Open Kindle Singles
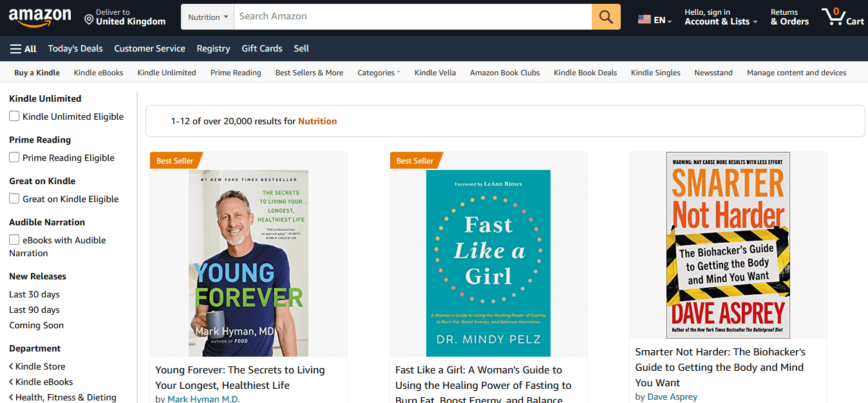The height and width of the screenshot is (403, 868). pos(656,73)
